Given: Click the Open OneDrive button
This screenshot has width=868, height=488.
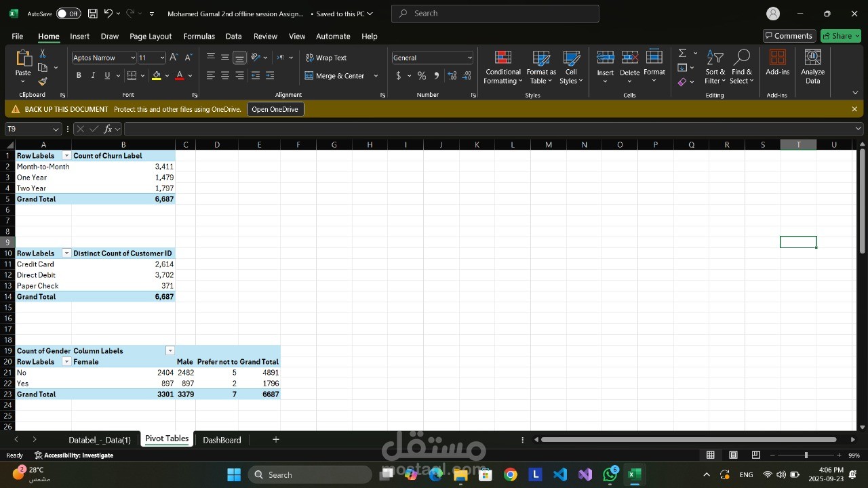Looking at the screenshot, I should tap(275, 109).
